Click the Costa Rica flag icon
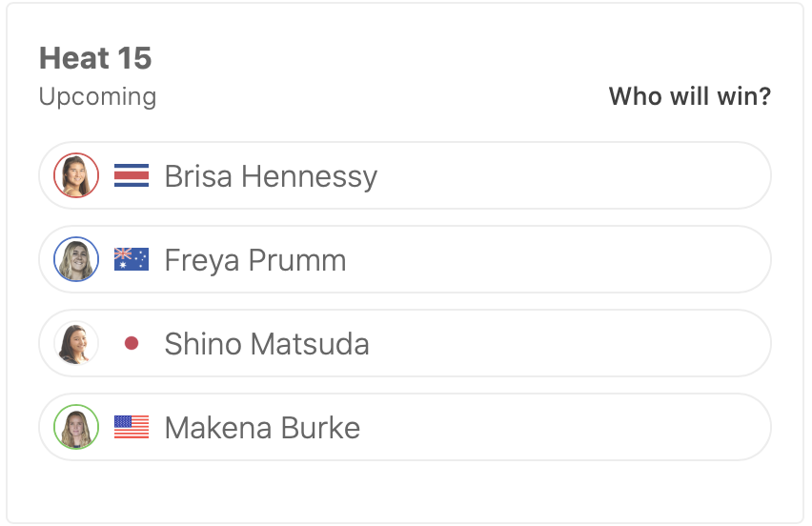Viewport: 812px width, 526px height. [132, 175]
